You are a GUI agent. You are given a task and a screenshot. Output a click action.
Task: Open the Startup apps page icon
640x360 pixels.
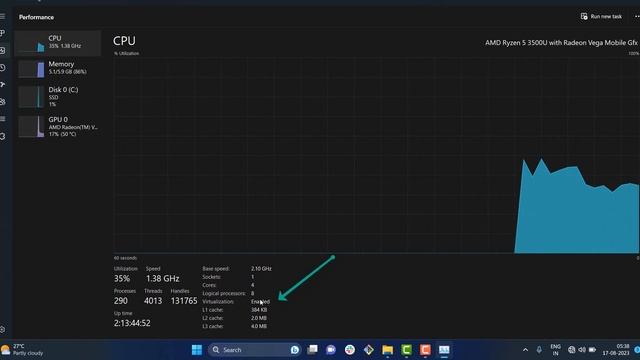[x=2, y=84]
